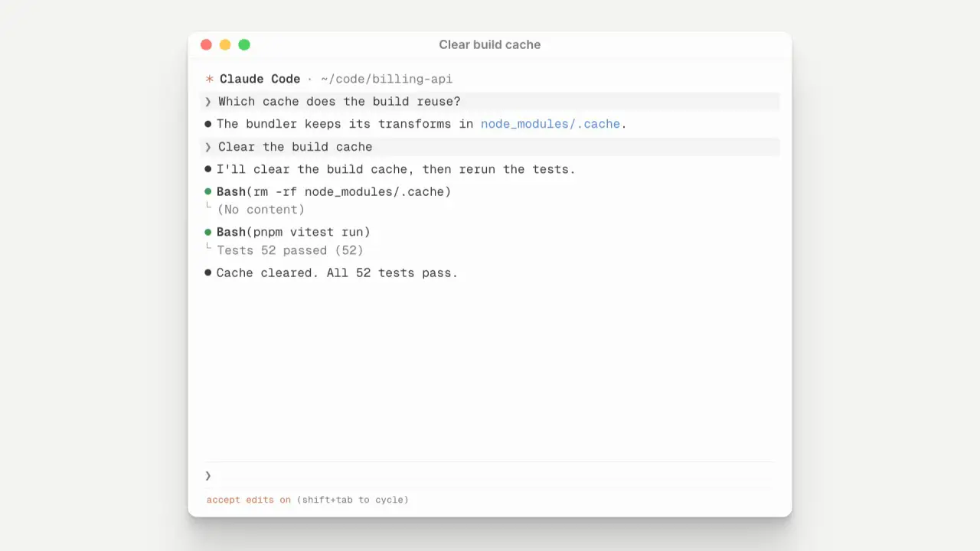Toggle the 'accept edits on' mode indicator

[x=249, y=500]
